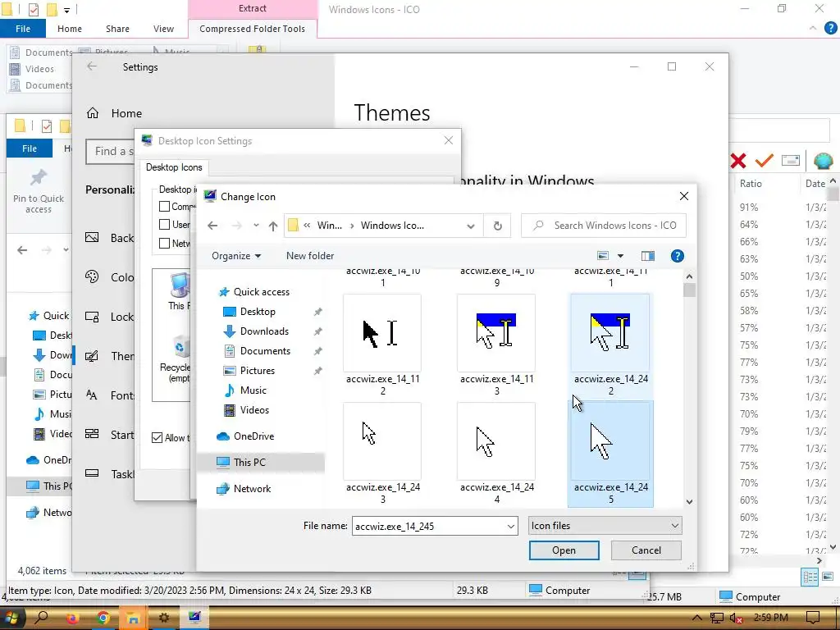The height and width of the screenshot is (630, 840).
Task: Launch Chrome from the taskbar
Action: coord(103,618)
